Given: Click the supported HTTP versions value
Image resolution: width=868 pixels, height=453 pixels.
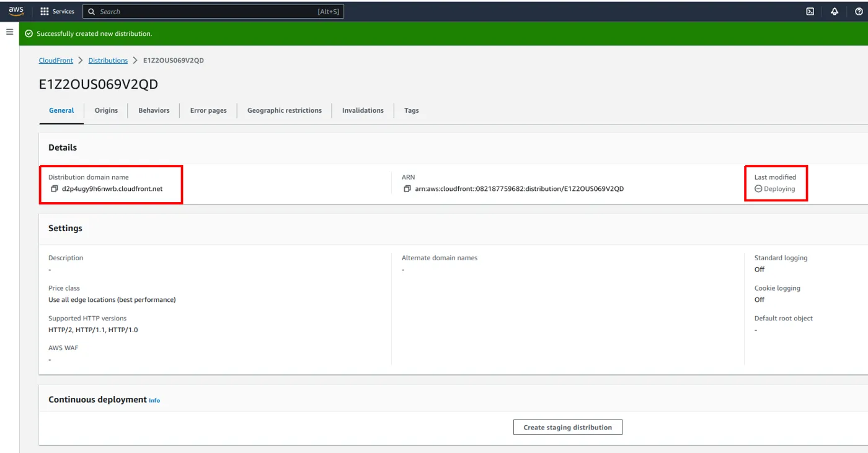Looking at the screenshot, I should point(93,330).
